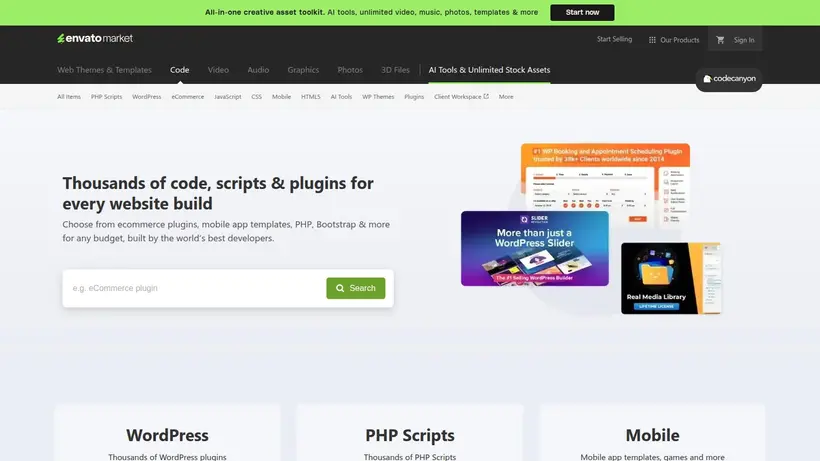The image size is (820, 461).
Task: Click the CodeCanyon badge
Action: click(x=728, y=79)
